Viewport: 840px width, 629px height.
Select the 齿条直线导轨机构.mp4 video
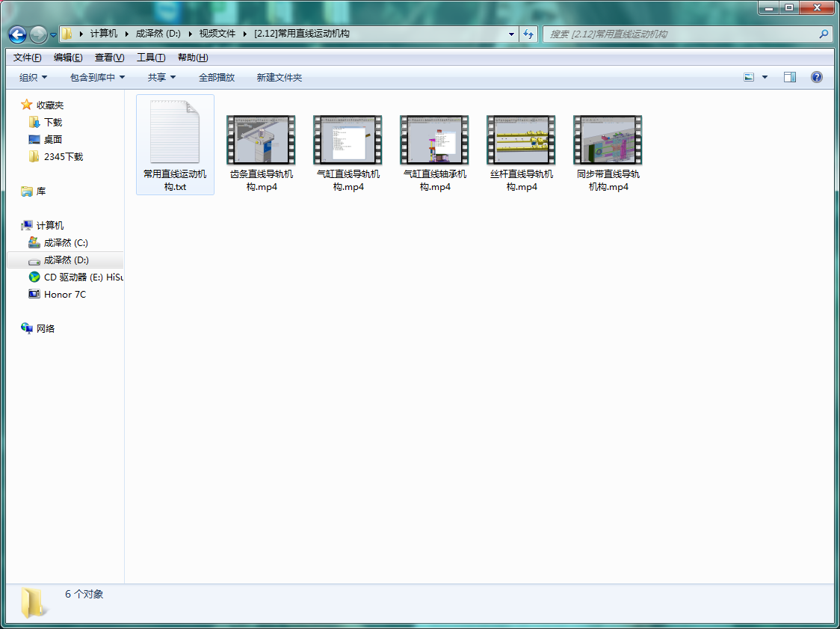[261, 140]
